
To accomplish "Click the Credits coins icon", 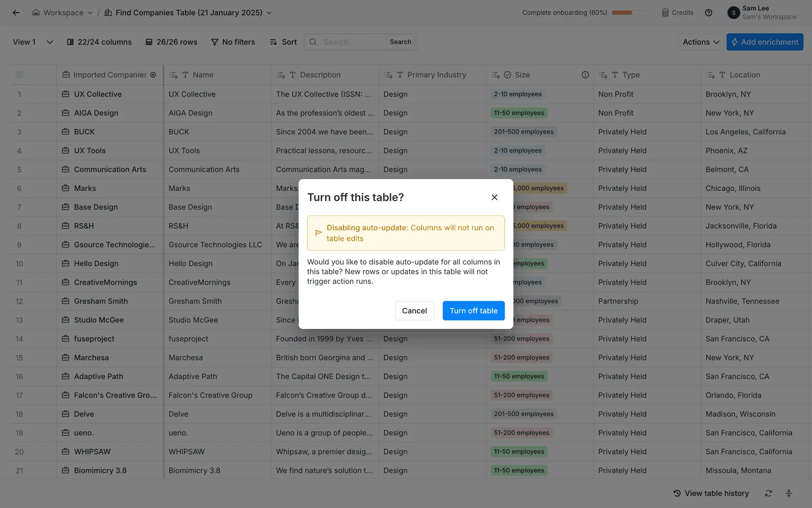I will pos(665,13).
